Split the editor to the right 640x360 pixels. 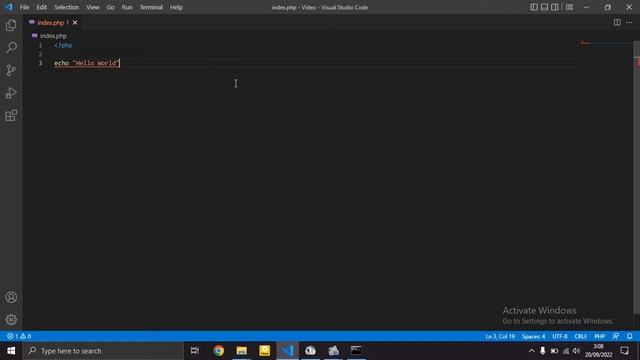617,22
